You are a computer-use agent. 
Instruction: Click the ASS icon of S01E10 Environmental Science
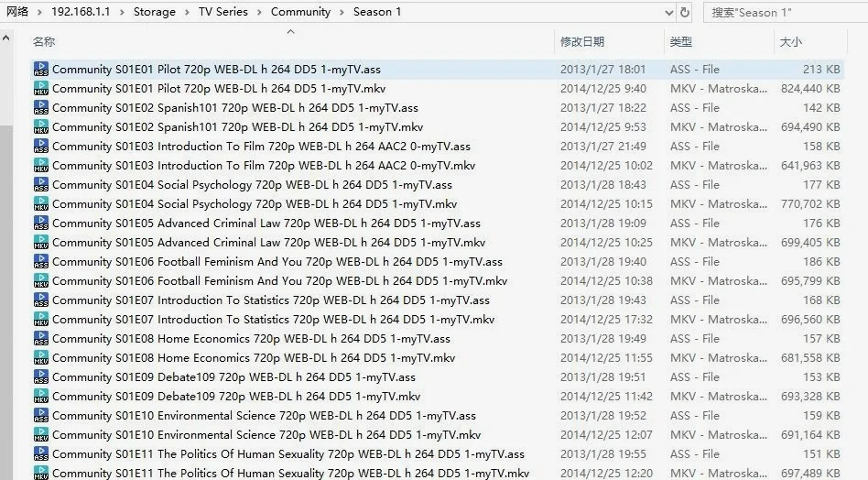coord(41,415)
